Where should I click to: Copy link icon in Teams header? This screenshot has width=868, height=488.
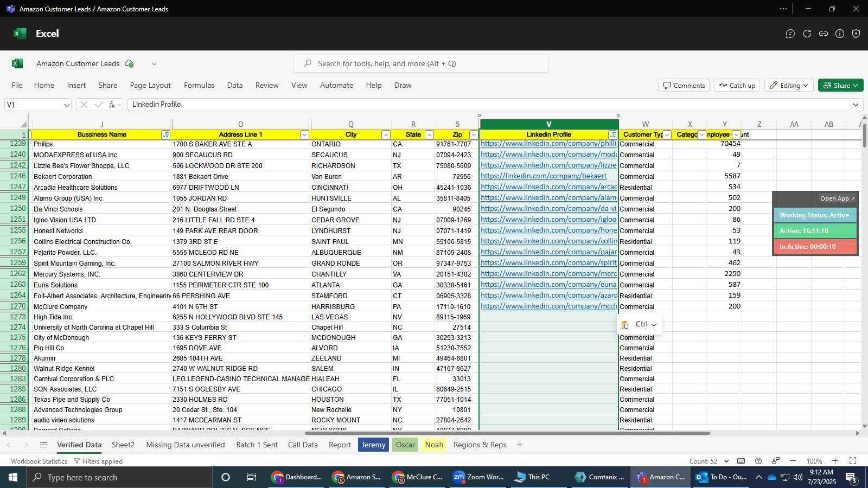tap(824, 34)
